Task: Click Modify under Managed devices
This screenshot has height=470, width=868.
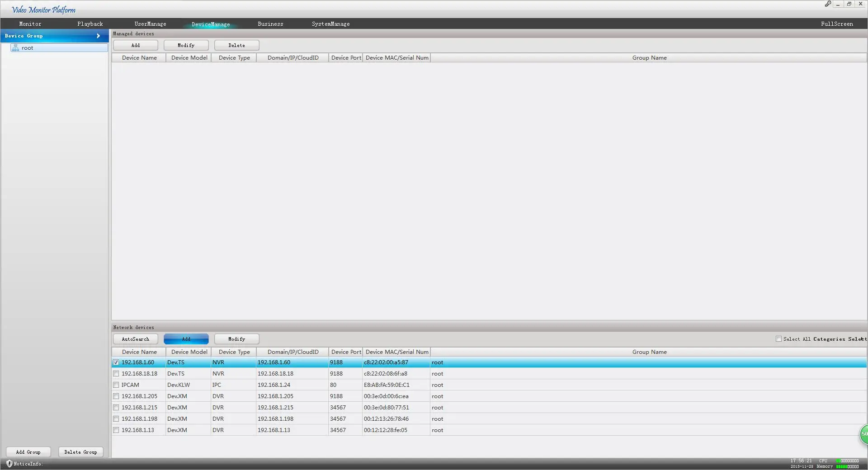Action: (x=186, y=45)
